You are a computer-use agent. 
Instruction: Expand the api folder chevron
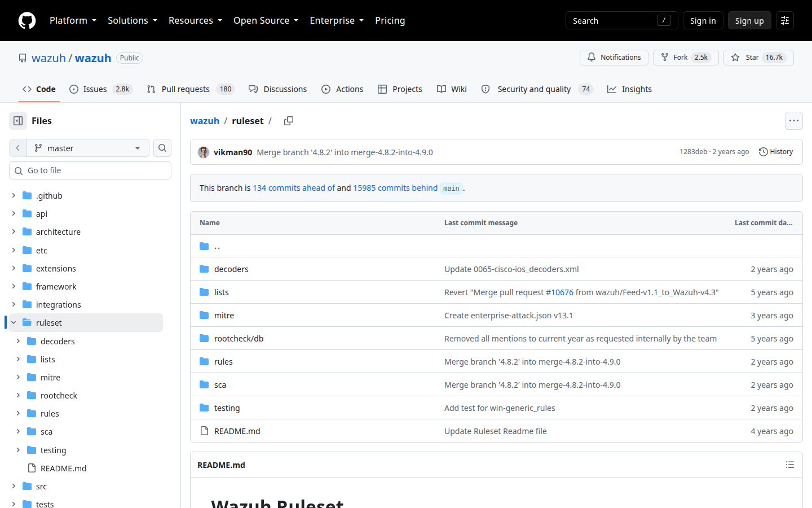[14, 214]
